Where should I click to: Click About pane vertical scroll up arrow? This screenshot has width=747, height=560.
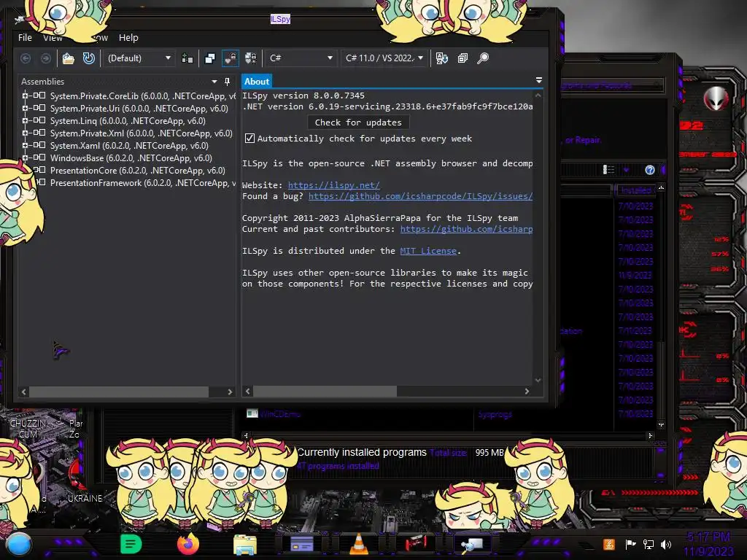click(538, 96)
